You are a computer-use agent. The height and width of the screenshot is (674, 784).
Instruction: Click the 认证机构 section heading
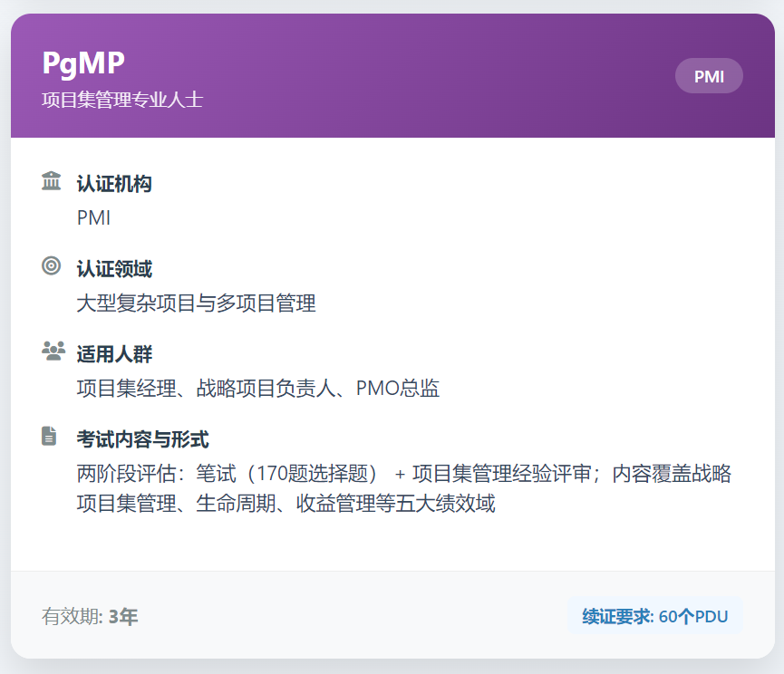114,184
